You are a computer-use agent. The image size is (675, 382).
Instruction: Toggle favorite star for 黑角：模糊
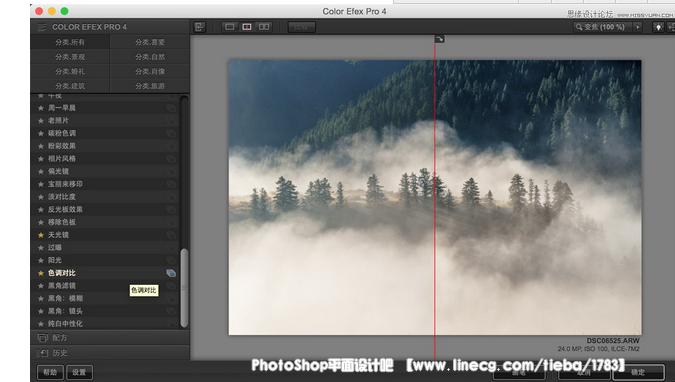[41, 298]
